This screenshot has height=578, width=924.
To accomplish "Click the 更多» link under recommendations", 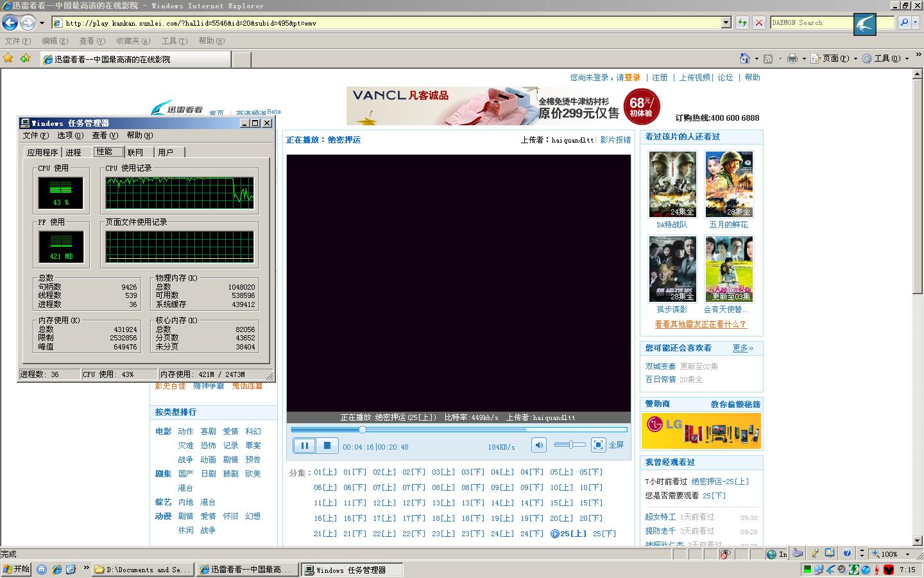I will coord(743,348).
